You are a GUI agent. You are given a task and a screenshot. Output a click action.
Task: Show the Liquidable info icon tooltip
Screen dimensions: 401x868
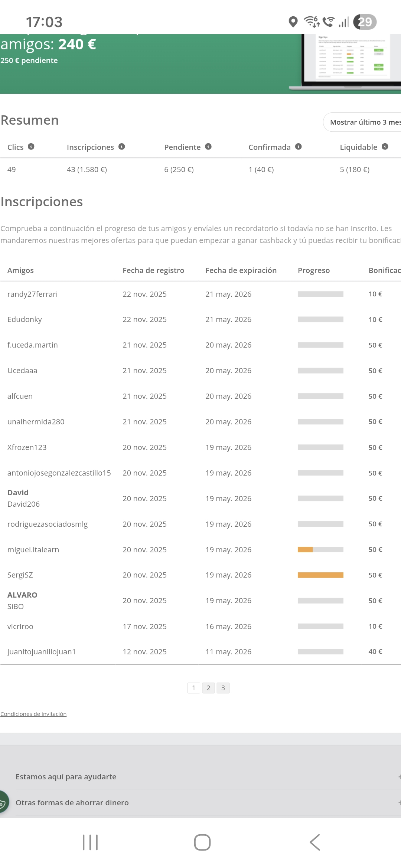(x=385, y=147)
